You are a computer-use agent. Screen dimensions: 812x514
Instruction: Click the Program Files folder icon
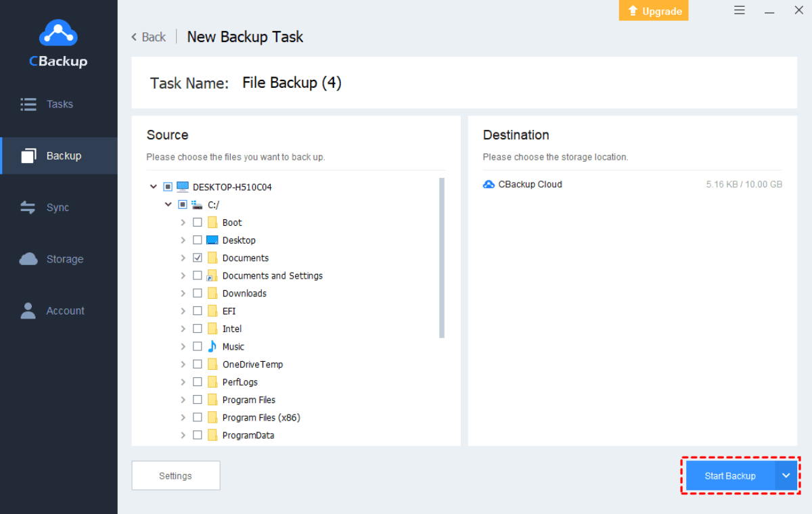(212, 400)
